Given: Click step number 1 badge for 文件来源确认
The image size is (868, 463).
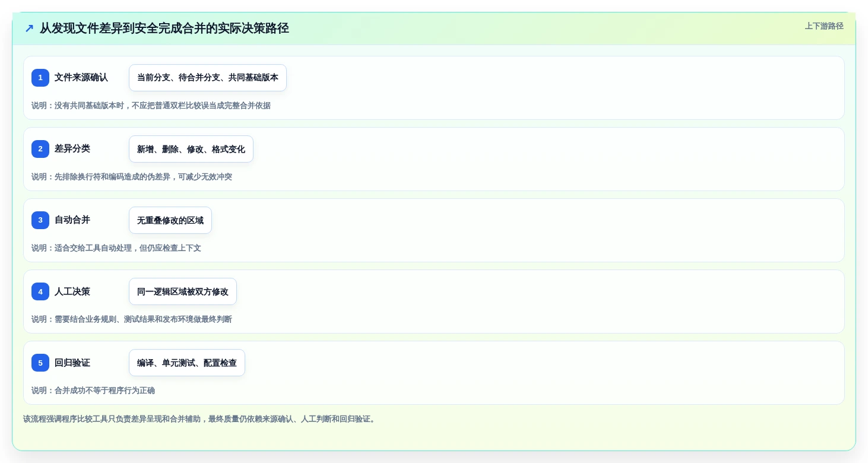Looking at the screenshot, I should click(40, 78).
